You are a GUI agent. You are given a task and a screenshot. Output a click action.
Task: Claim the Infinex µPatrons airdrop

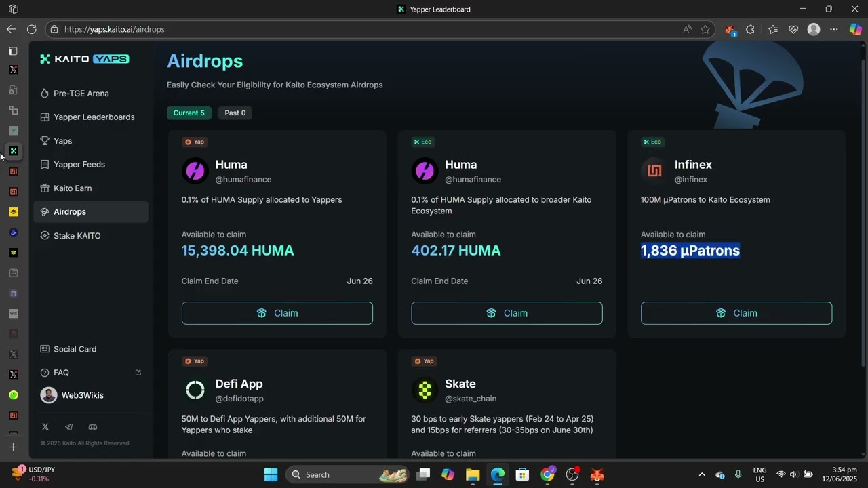736,313
